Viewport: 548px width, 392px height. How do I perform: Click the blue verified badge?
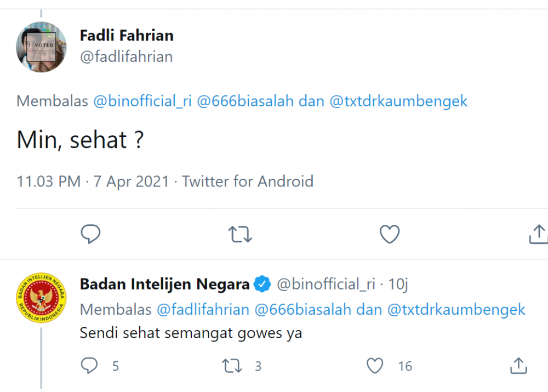click(263, 284)
